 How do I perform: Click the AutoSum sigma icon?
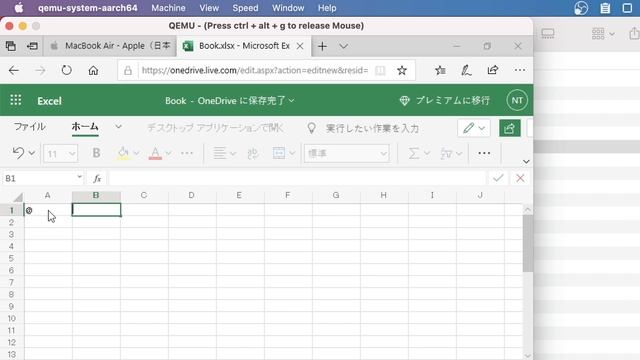pyautogui.click(x=414, y=153)
